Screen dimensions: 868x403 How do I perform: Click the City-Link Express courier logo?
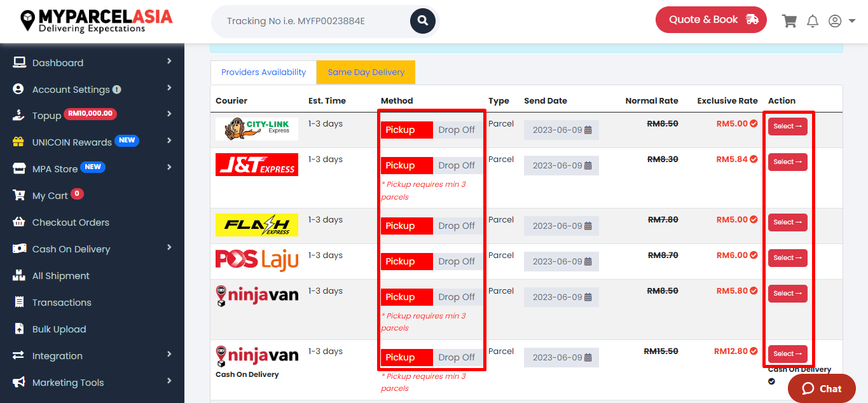257,129
